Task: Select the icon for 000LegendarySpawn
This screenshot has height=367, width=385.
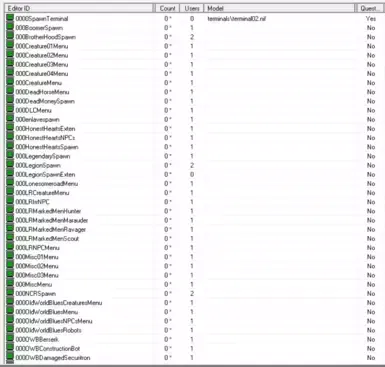Action: coord(10,156)
